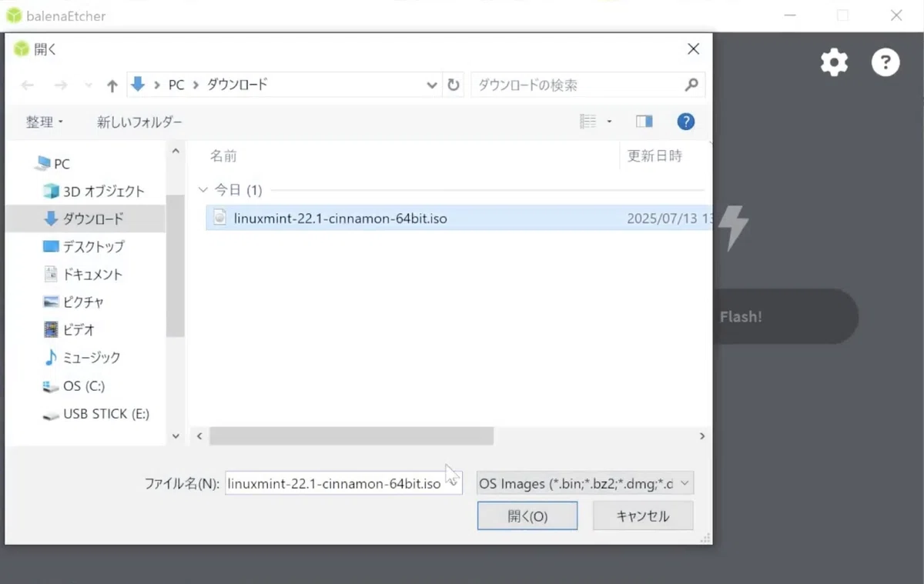
Task: Select PC in the navigation tree
Action: point(52,164)
